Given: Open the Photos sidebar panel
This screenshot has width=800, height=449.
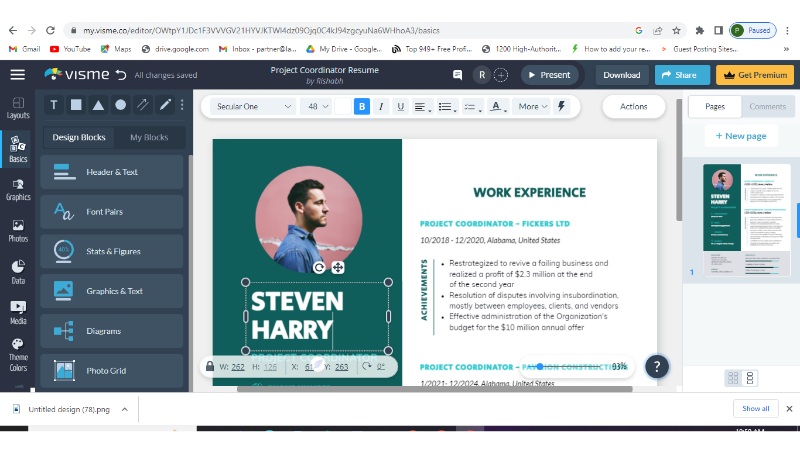Looking at the screenshot, I should tap(18, 230).
